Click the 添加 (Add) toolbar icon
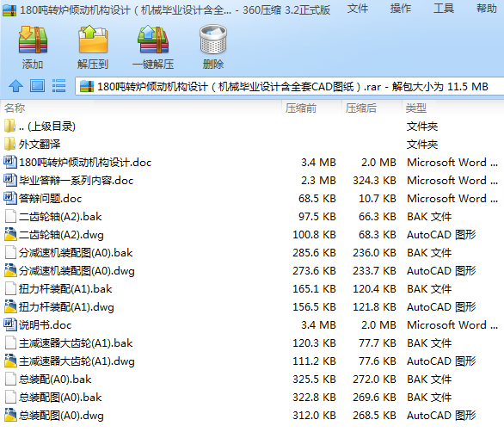The image size is (504, 432). [33, 40]
